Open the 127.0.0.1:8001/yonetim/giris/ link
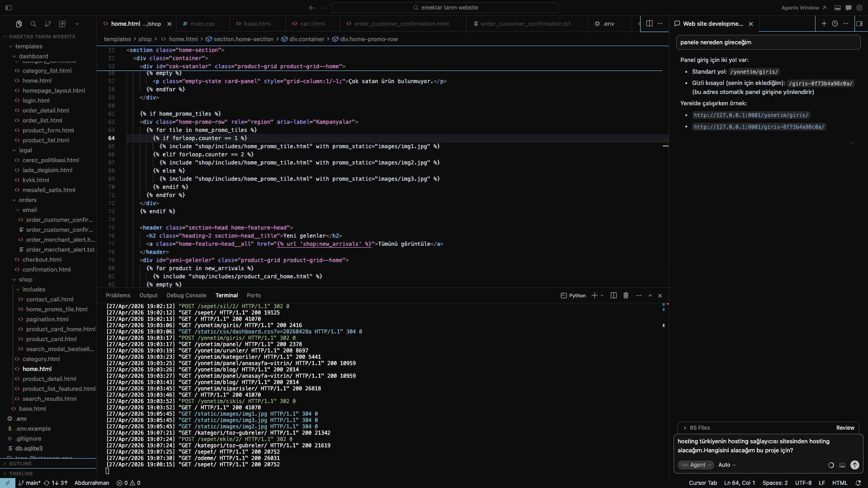Screen dimensions: 868x488 [x=750, y=115]
